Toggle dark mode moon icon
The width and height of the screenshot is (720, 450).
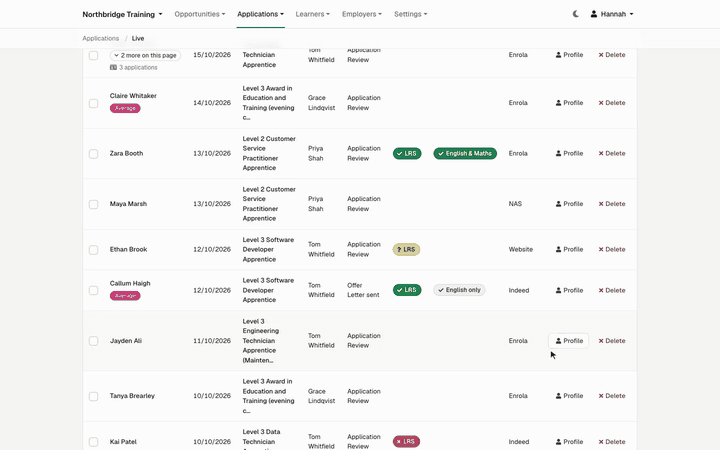click(x=575, y=14)
